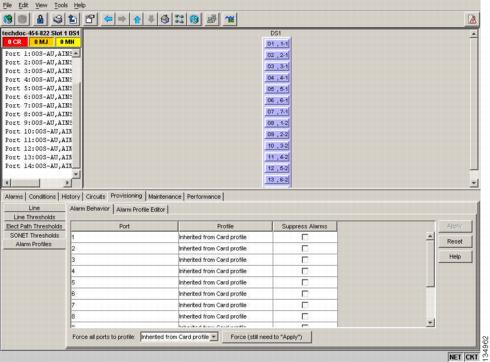Click the red alarm bell icon at top right

pos(472,19)
